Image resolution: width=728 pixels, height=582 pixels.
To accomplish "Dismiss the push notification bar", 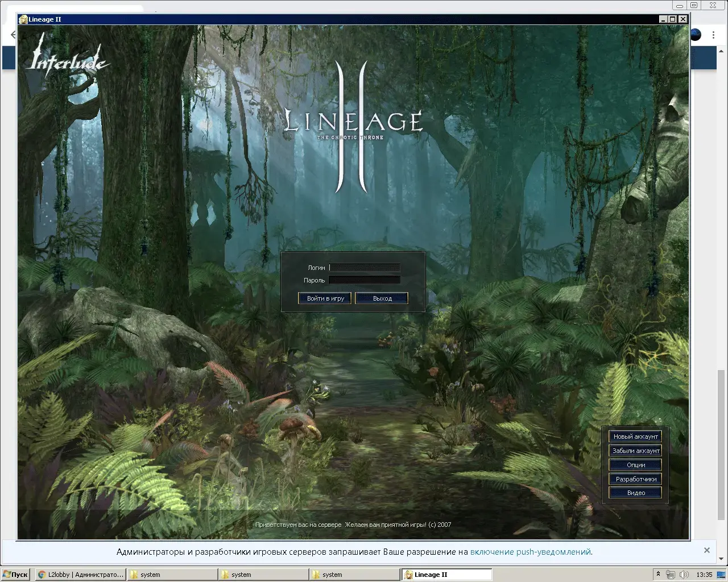I will point(707,550).
